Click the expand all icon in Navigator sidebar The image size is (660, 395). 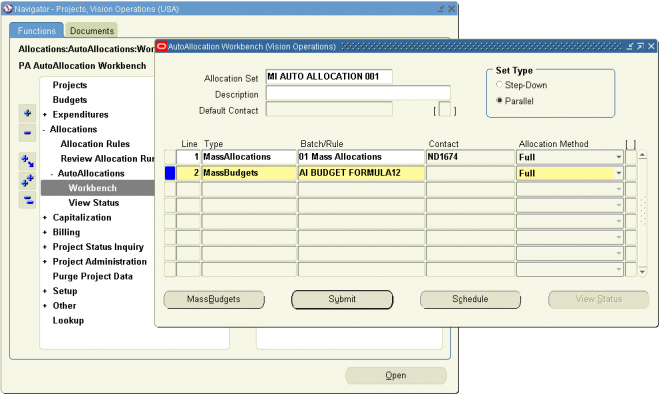pos(27,181)
